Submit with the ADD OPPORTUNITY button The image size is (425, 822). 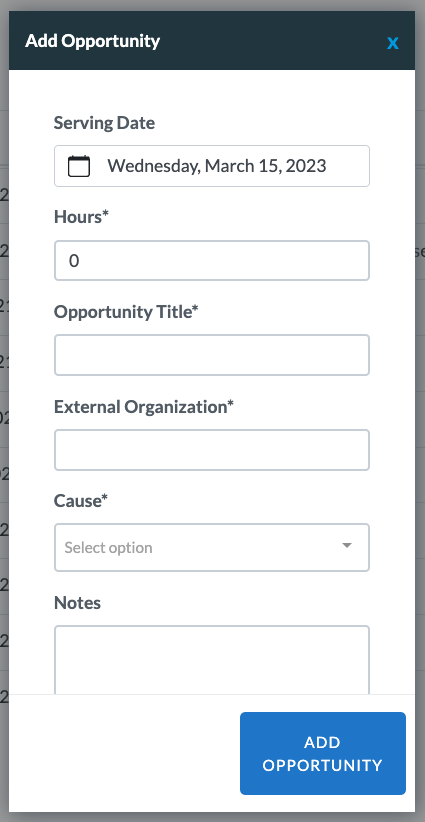323,753
